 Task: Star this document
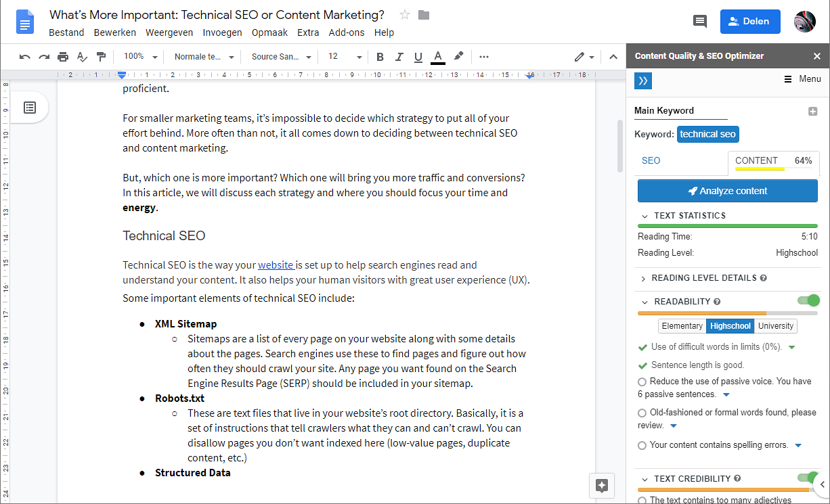pos(405,15)
